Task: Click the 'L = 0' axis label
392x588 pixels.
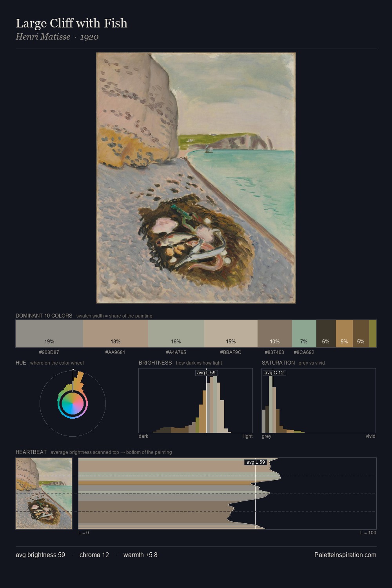Action: click(x=83, y=533)
